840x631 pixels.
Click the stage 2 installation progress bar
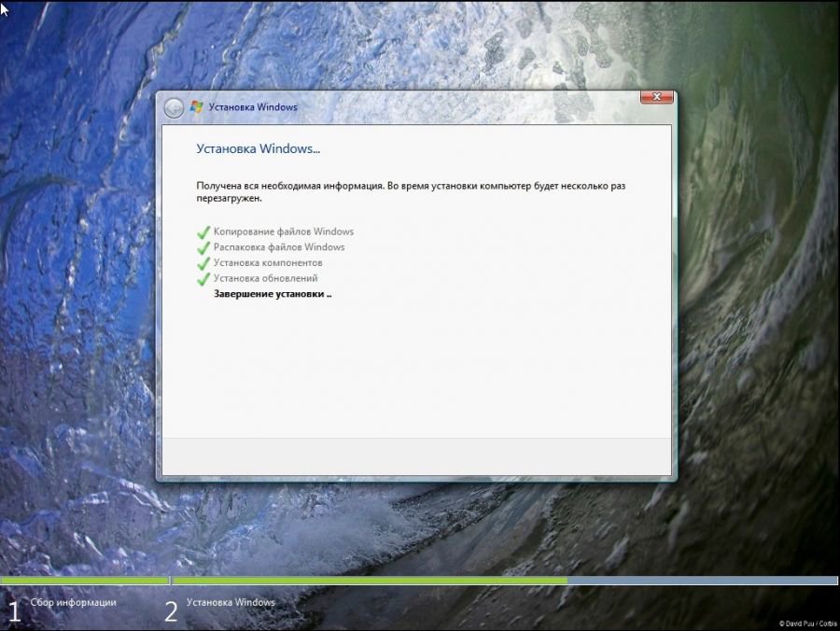[x=504, y=580]
